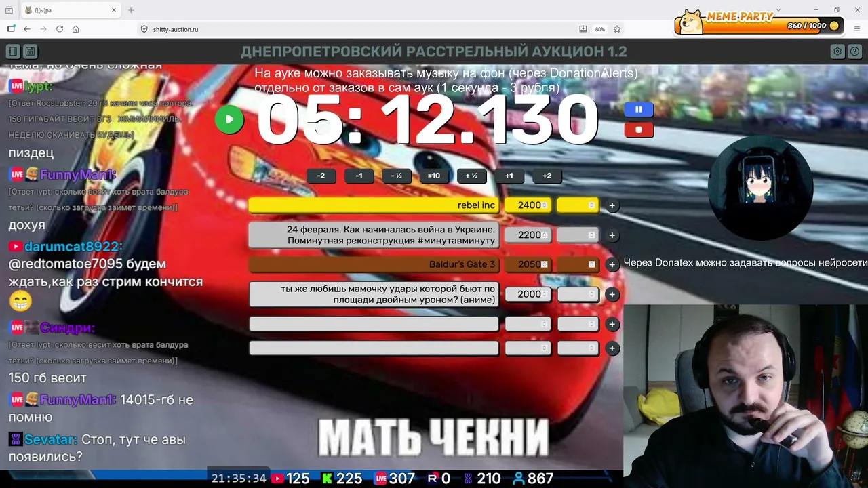The image size is (868, 488).
Task: Bookmark the page with the star icon
Action: click(x=617, y=29)
